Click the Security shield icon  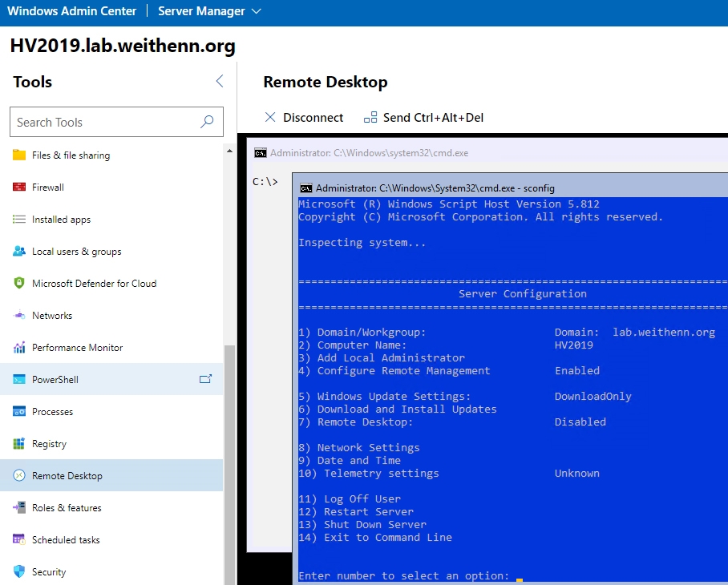(19, 571)
